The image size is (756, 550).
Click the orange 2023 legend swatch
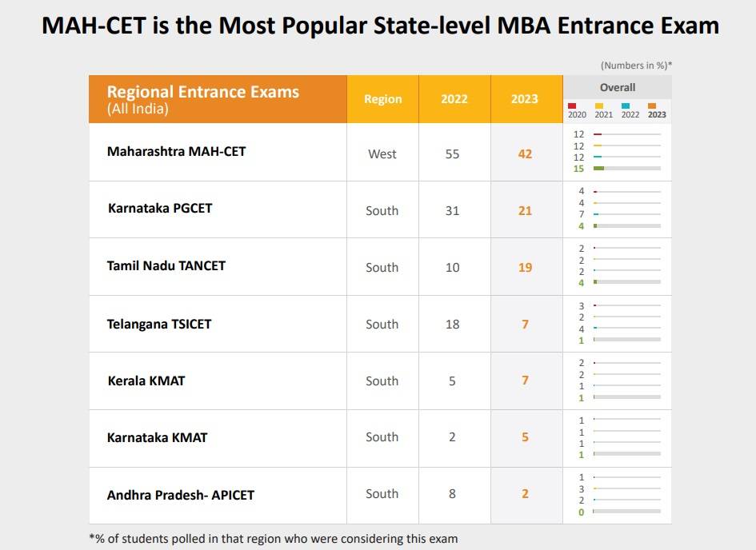pos(652,106)
